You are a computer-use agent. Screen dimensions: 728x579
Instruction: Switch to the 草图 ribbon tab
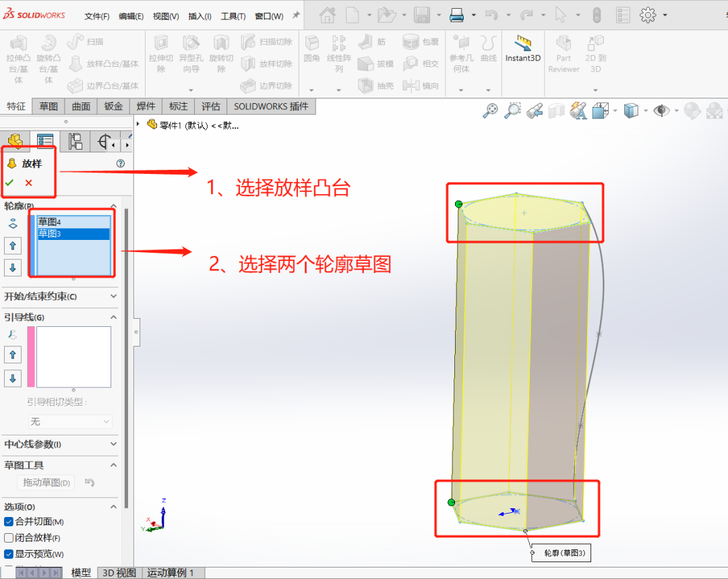pos(49,106)
